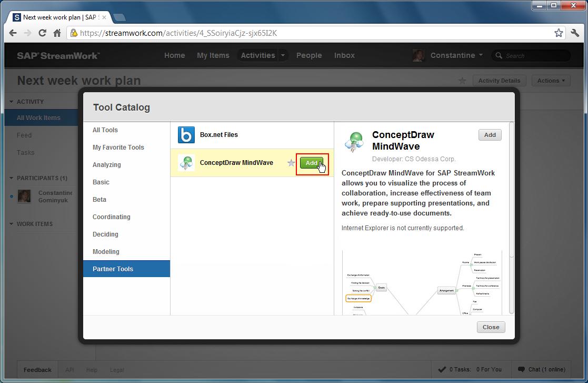This screenshot has width=588, height=383.
Task: Close the 'Next week work plan' browser tab
Action: tap(104, 17)
